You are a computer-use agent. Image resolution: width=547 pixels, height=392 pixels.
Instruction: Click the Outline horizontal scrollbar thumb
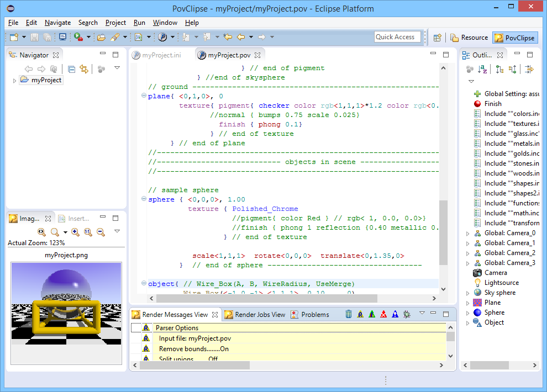pos(489,365)
